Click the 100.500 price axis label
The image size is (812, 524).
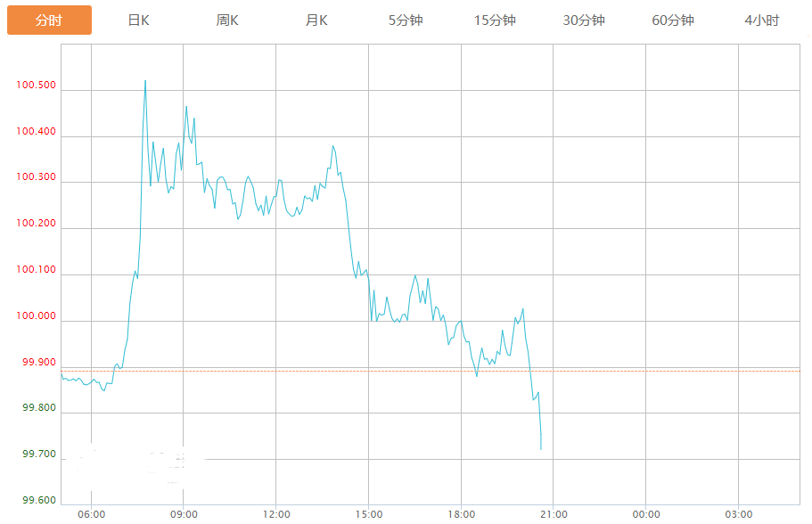pyautogui.click(x=36, y=86)
